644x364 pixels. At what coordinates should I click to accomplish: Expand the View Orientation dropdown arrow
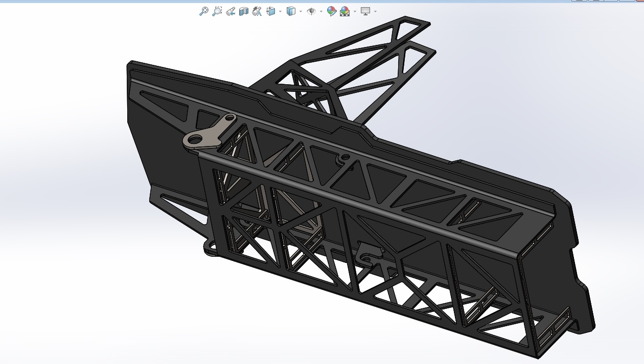pyautogui.click(x=280, y=11)
